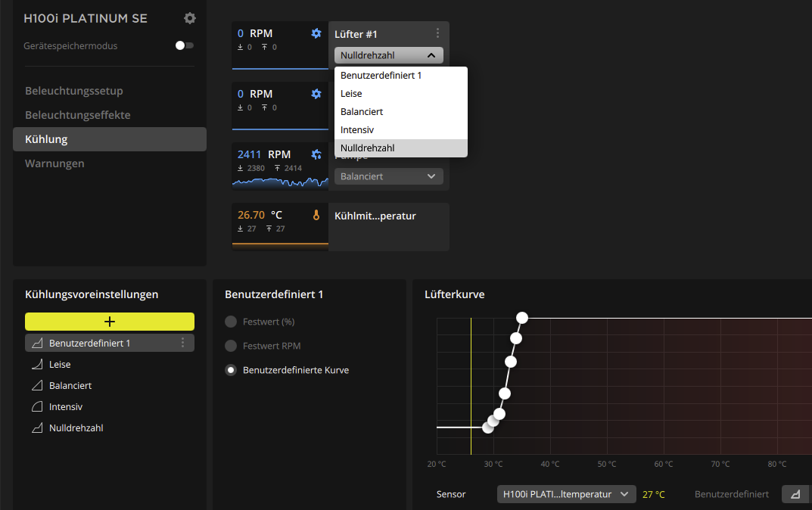Open the Sensor H100i PLATI...ltemperatur dropdown

click(x=567, y=494)
